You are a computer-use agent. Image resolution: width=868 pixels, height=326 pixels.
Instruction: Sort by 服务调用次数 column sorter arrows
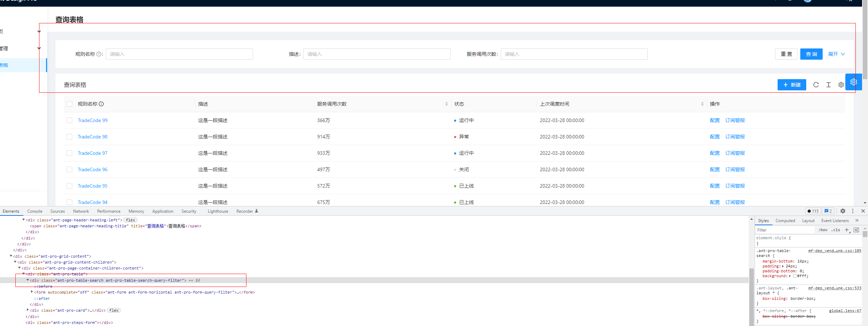[446, 104]
